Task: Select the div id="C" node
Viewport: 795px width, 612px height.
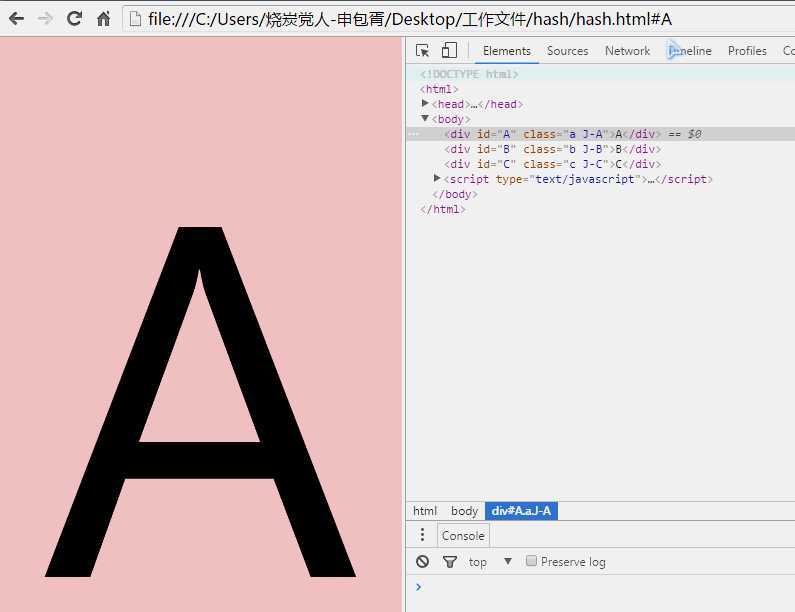Action: (x=553, y=164)
